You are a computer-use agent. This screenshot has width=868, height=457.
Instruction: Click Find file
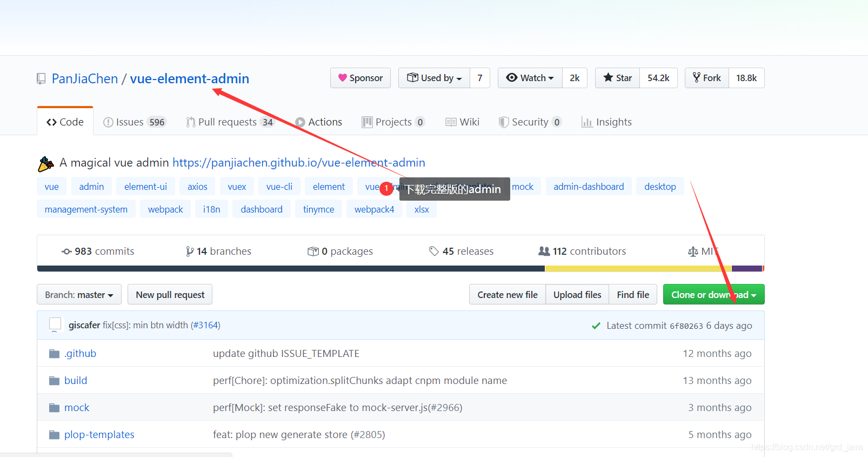coord(633,294)
